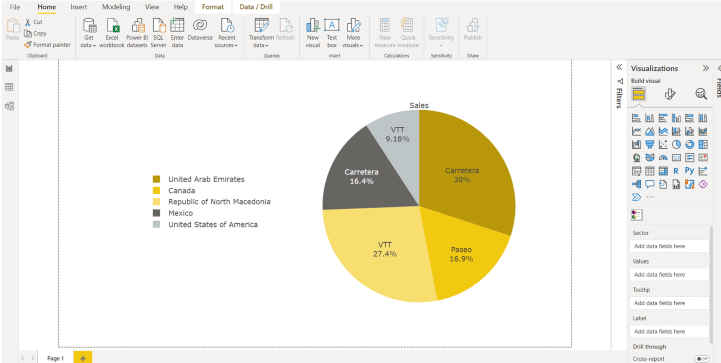Image resolution: width=721 pixels, height=363 pixels.
Task: Choose the funnel chart visual
Action: coord(649,144)
